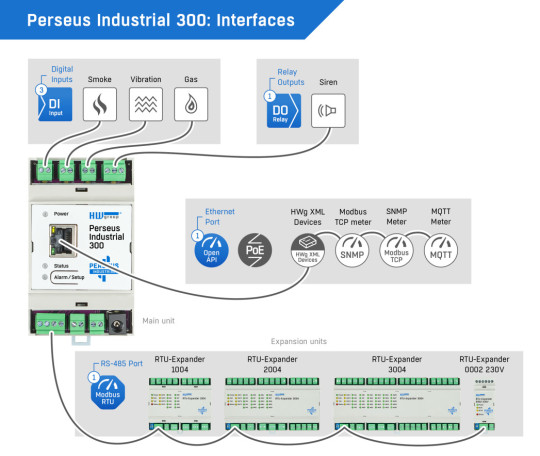
Task: Select the Siren speaker icon
Action: pos(328,111)
